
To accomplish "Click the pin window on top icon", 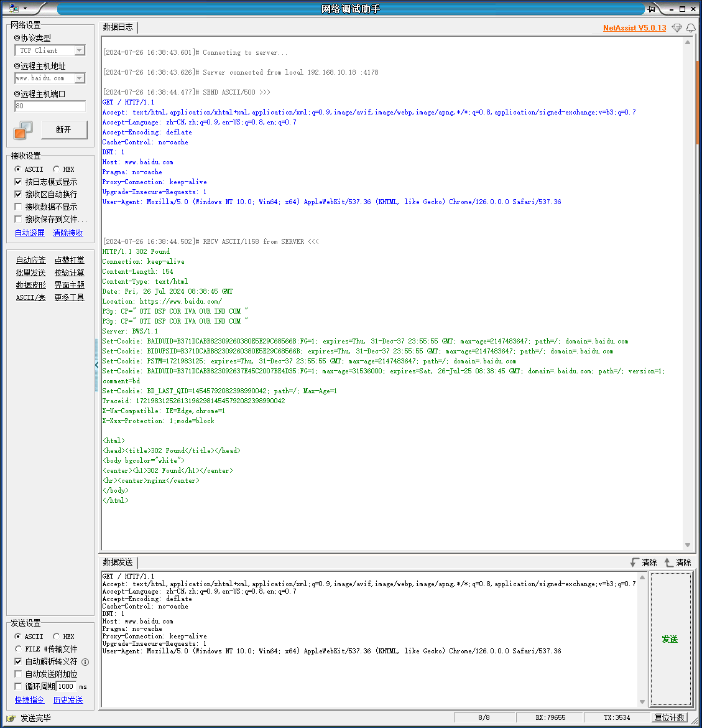I will [652, 9].
